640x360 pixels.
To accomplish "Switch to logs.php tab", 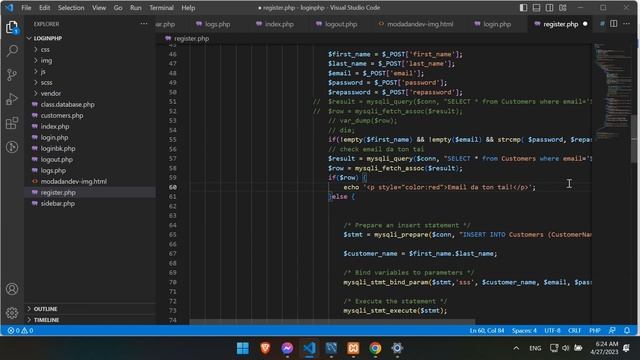I will (213, 24).
